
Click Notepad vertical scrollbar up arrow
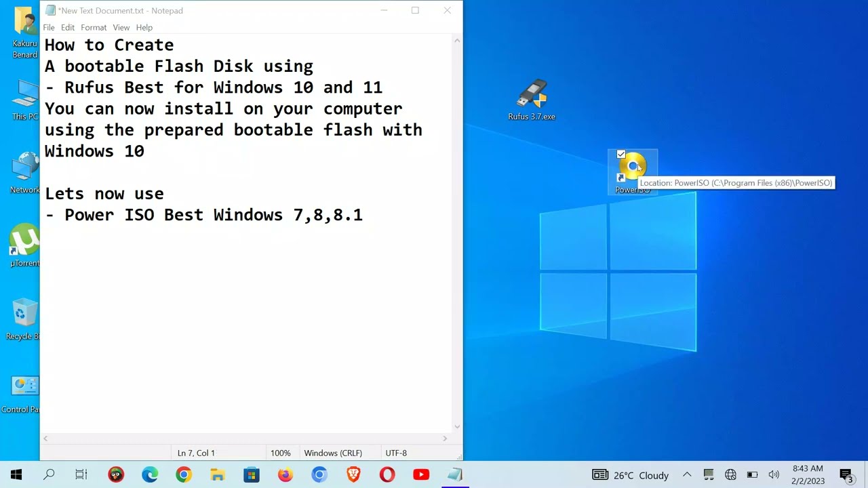(x=457, y=41)
